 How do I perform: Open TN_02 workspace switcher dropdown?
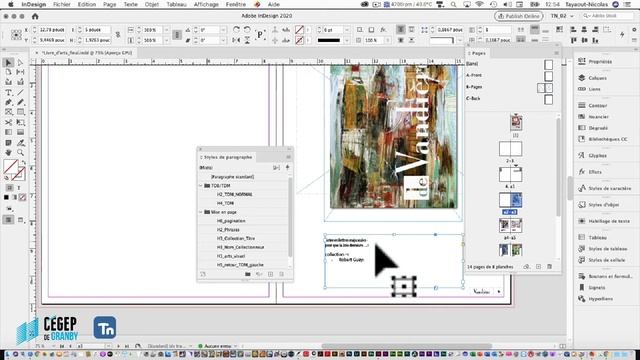[x=562, y=16]
